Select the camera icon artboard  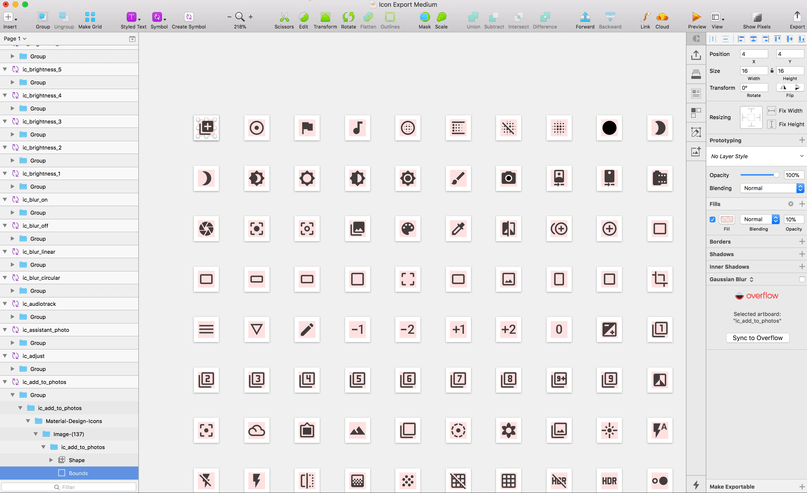(x=508, y=179)
